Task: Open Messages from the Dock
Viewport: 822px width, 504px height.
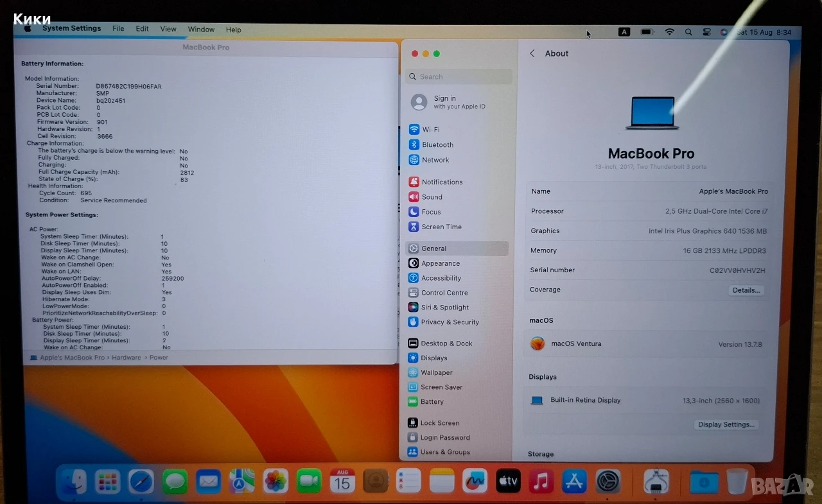Action: 175,482
